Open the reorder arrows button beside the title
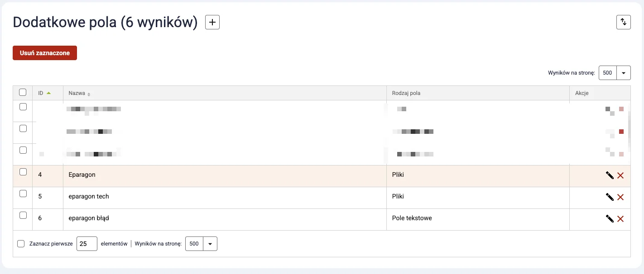 (624, 22)
